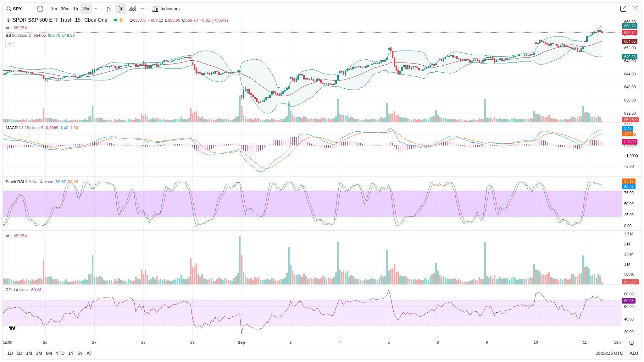Toggle ADJ adjusted data
The height and width of the screenshot is (362, 644).
[x=634, y=353]
